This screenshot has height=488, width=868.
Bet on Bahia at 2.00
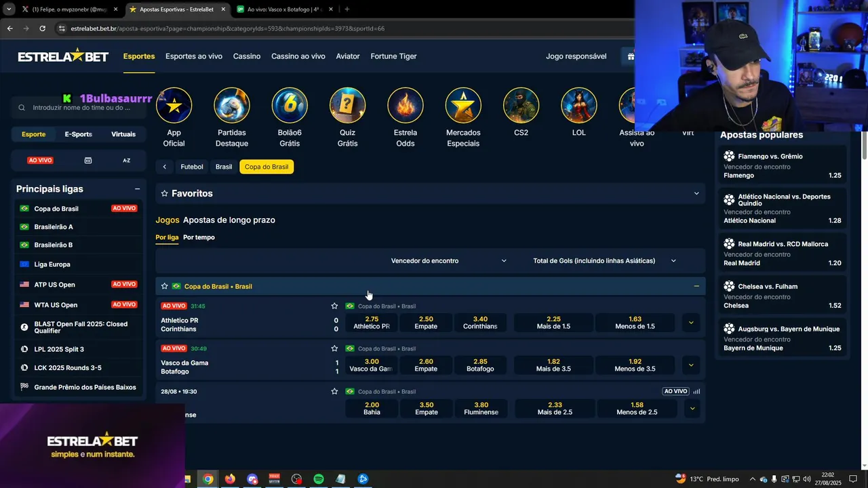(372, 409)
